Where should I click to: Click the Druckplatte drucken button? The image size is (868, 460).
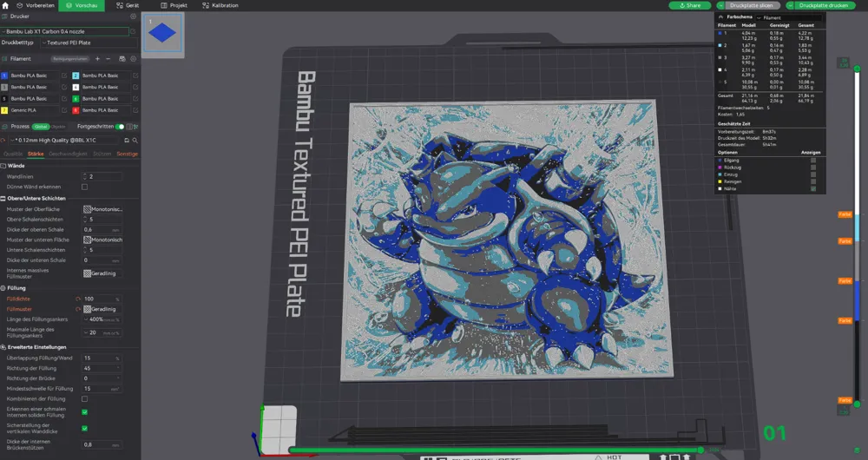819,5
